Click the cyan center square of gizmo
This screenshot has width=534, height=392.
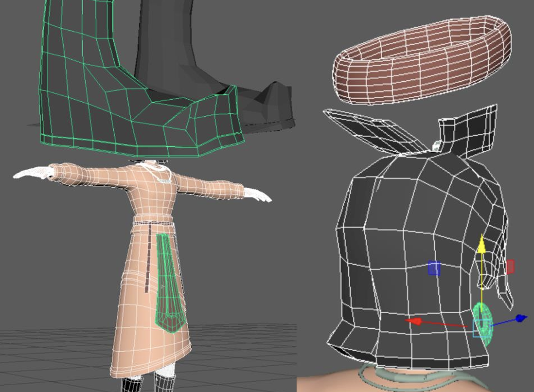[x=482, y=327]
